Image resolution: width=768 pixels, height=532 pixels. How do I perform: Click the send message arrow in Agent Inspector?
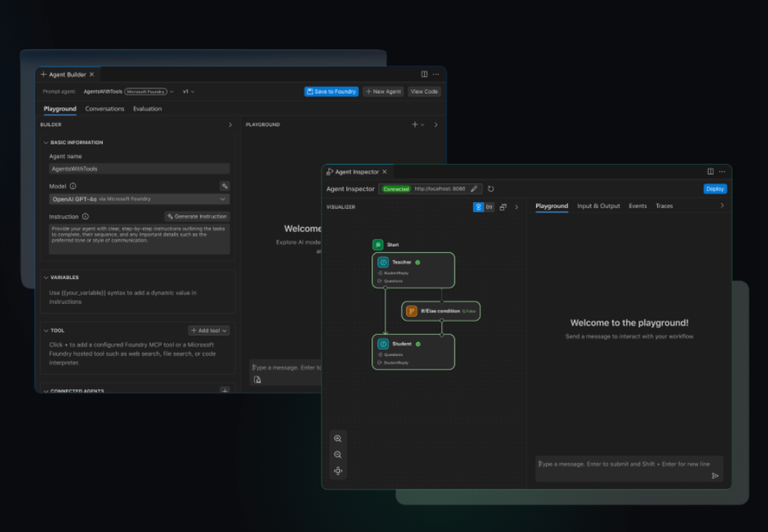(715, 476)
